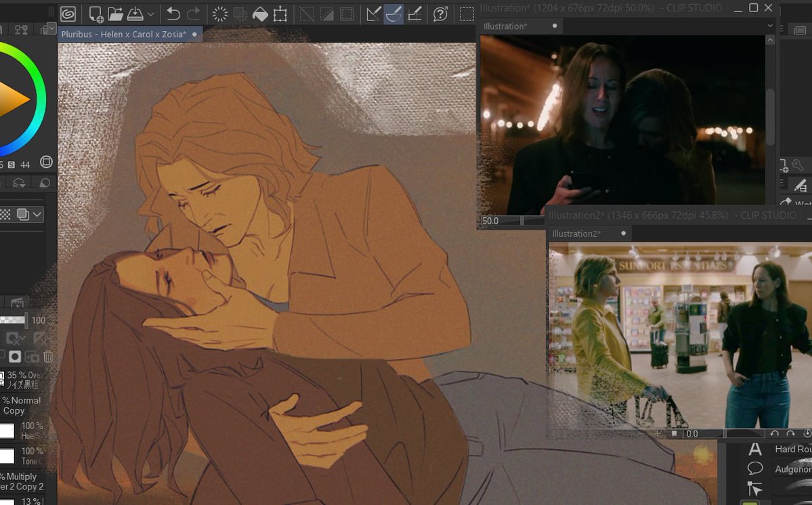This screenshot has height=505, width=812.
Task: Click the checkered tone pattern icon
Action: coord(5,214)
